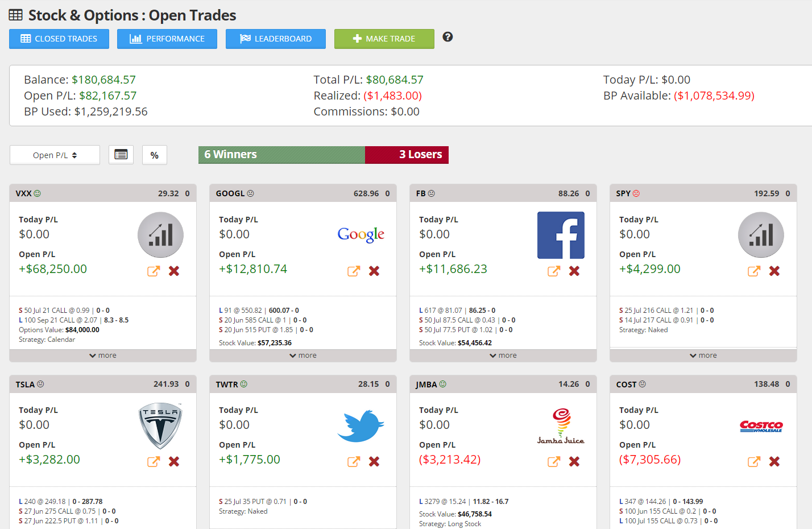812x529 pixels.
Task: Click the 3 Losers red bar
Action: (407, 155)
